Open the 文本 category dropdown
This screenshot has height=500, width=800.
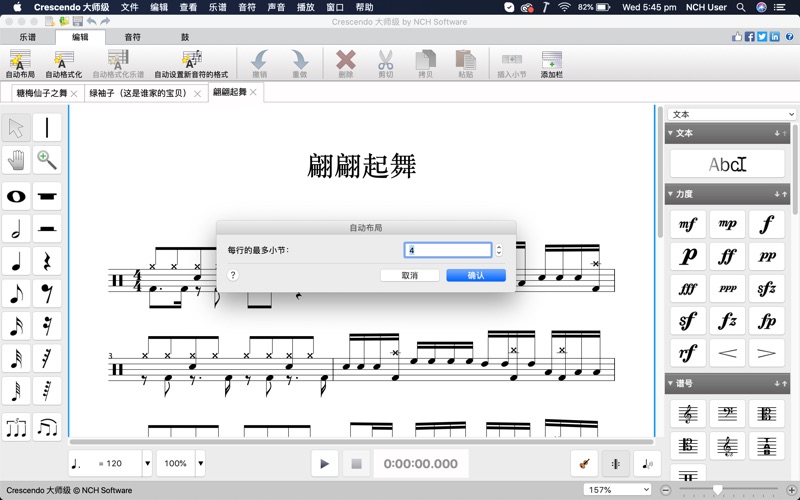(x=732, y=114)
